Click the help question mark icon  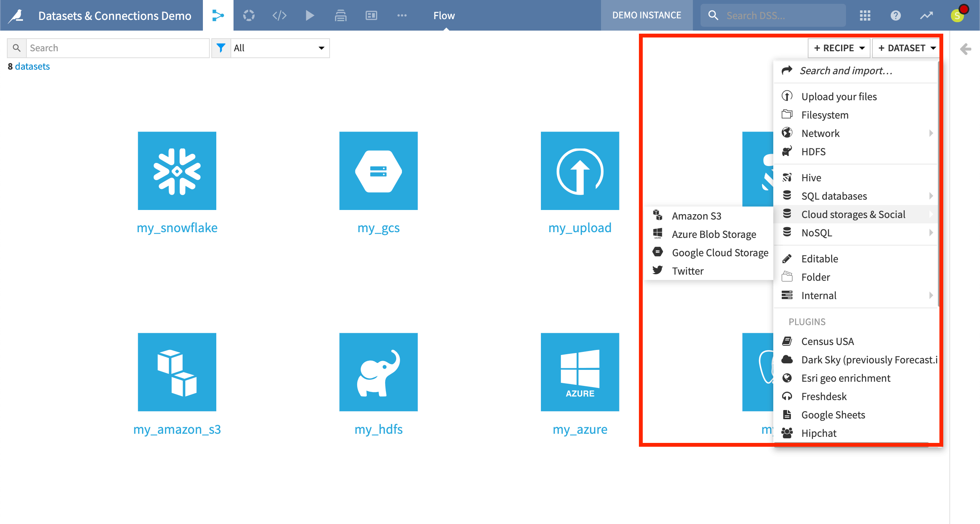[895, 15]
